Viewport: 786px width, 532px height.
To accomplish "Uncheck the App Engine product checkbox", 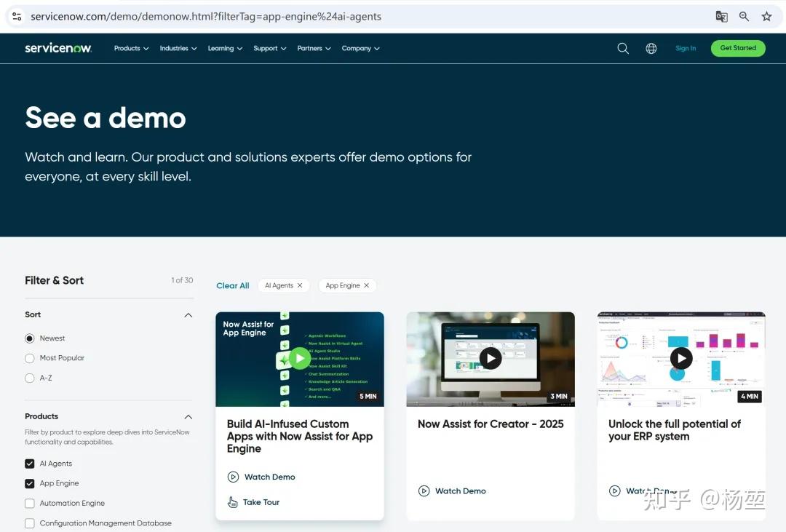I will tap(30, 483).
